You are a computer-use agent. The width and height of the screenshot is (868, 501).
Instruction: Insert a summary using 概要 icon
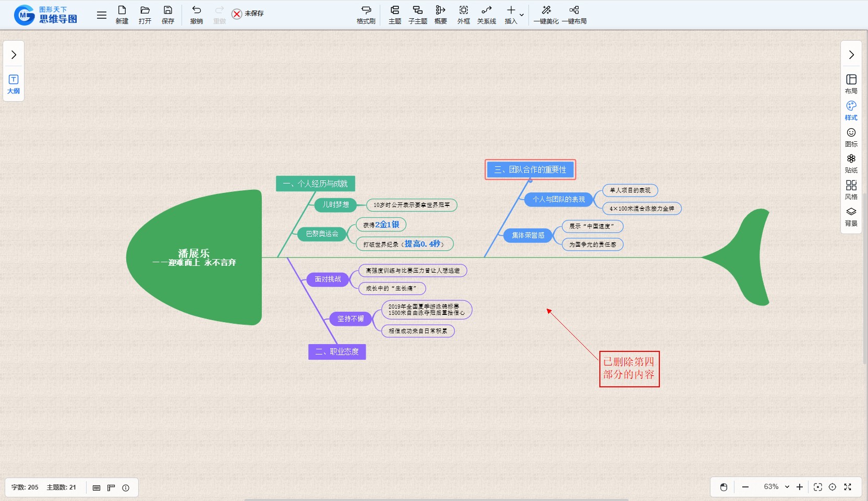[x=440, y=15]
